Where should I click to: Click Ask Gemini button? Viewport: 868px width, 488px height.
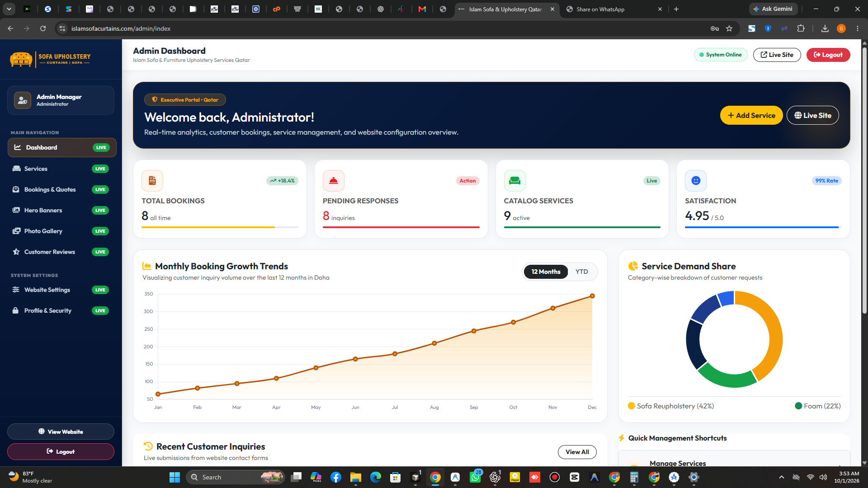click(x=773, y=9)
